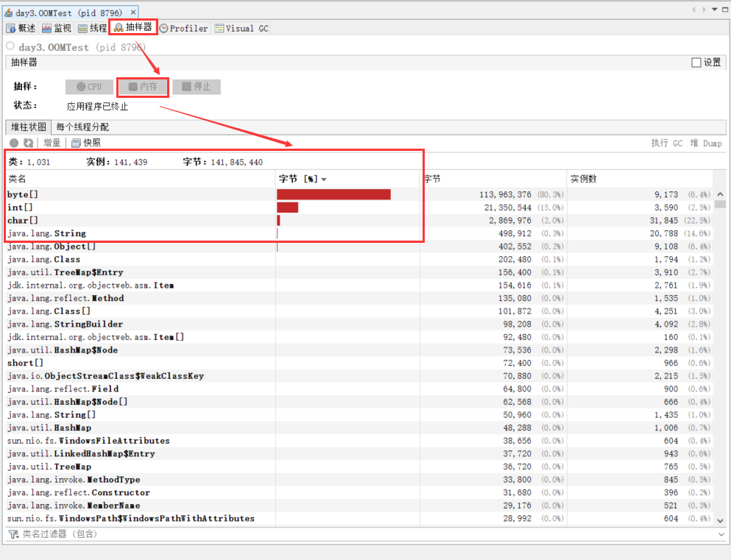731x560 pixels.
Task: Select the short[] row
Action: [x=359, y=363]
